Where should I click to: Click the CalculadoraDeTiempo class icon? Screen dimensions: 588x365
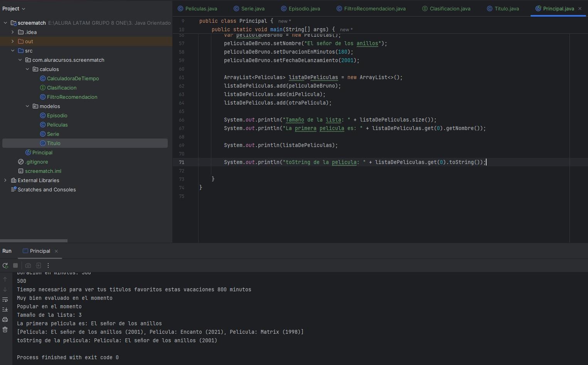click(x=43, y=78)
